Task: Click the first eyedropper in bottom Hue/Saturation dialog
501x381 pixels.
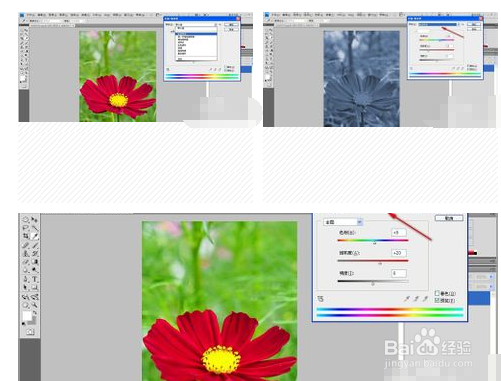Action: tap(407, 299)
